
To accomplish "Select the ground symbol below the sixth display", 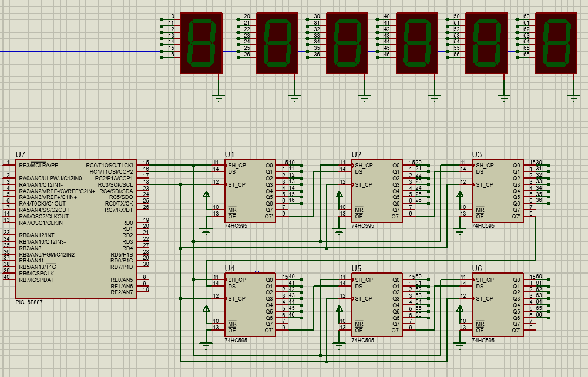I will pos(574,97).
